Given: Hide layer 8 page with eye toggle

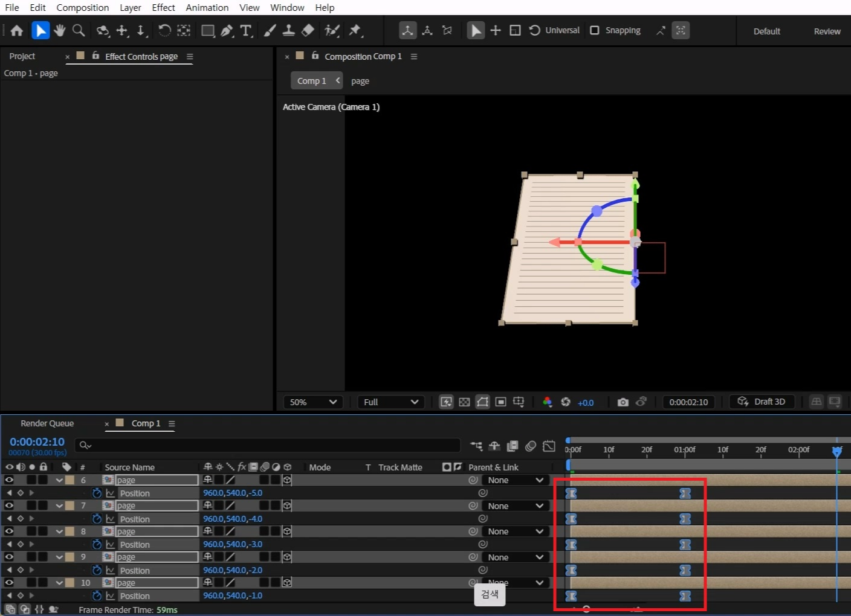Looking at the screenshot, I should [x=9, y=531].
